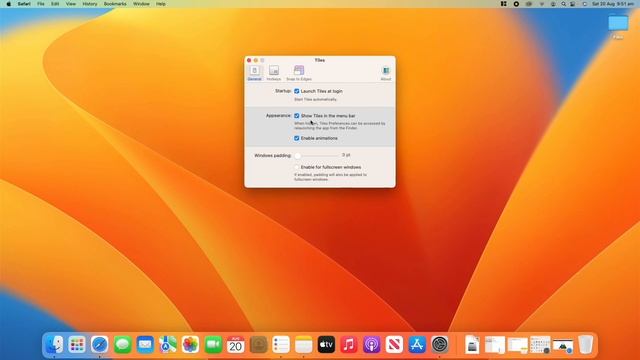Open Mail from the Dock
Image resolution: width=640 pixels, height=360 pixels.
(145, 345)
